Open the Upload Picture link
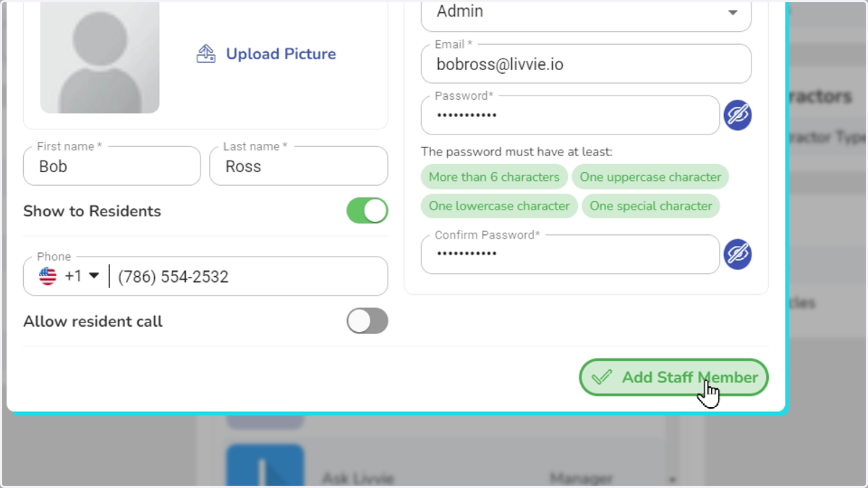 point(281,53)
